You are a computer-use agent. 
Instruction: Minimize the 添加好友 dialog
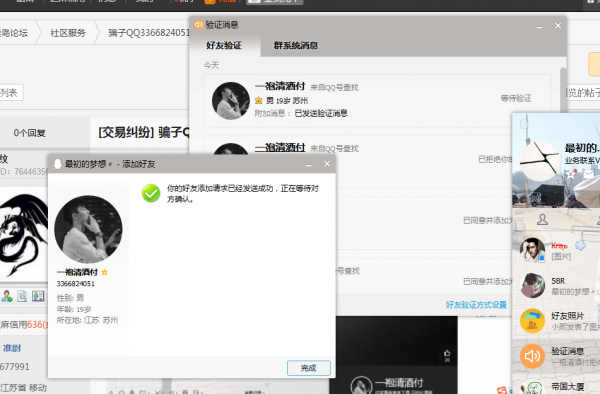tap(308, 164)
